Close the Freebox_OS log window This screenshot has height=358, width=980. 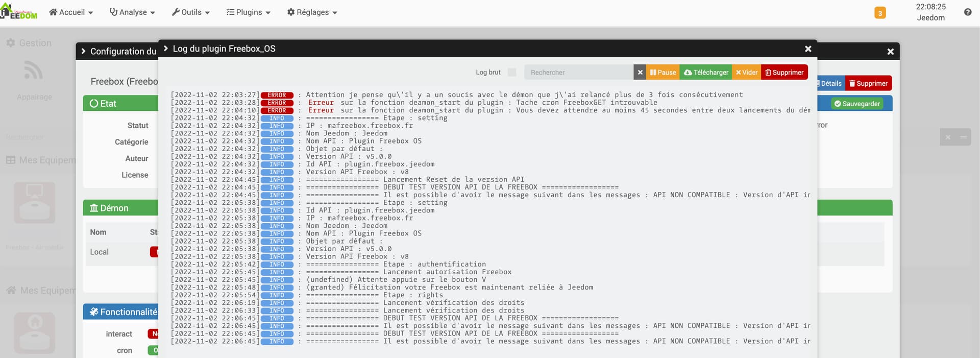coord(808,49)
